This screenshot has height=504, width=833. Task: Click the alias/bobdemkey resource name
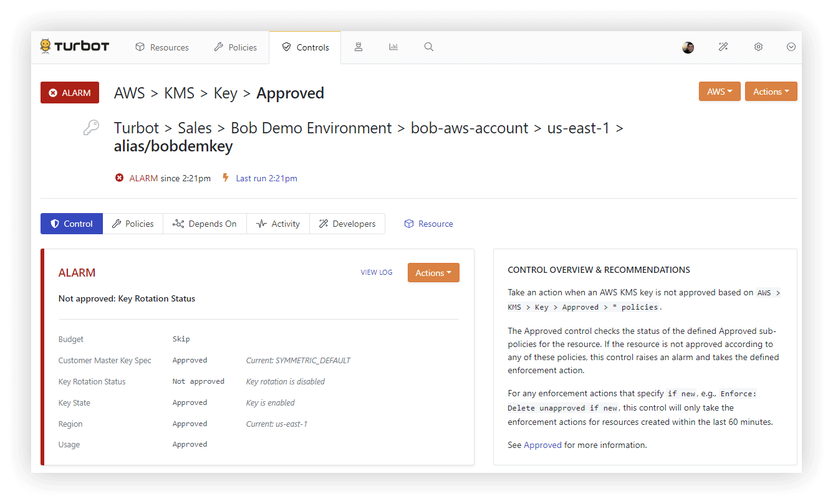[173, 146]
